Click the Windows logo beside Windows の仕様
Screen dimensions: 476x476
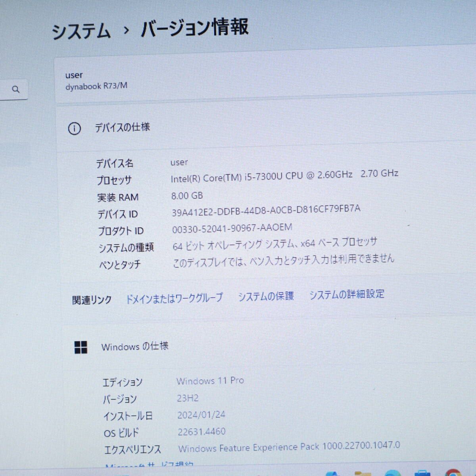coord(81,347)
